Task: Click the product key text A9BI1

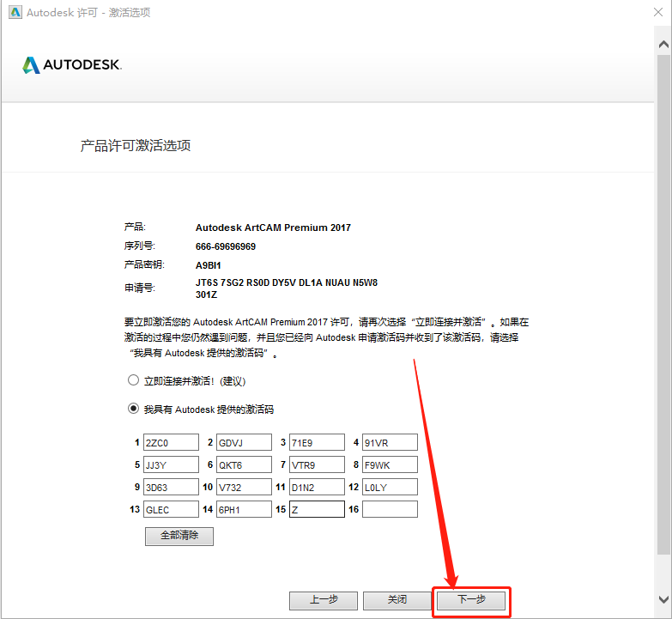Action: [209, 265]
